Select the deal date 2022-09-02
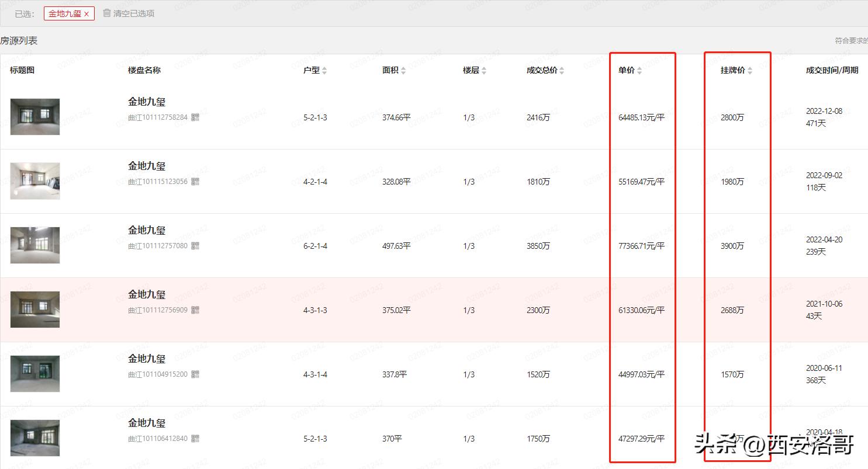Viewport: 868px width, 469px height. pos(824,175)
